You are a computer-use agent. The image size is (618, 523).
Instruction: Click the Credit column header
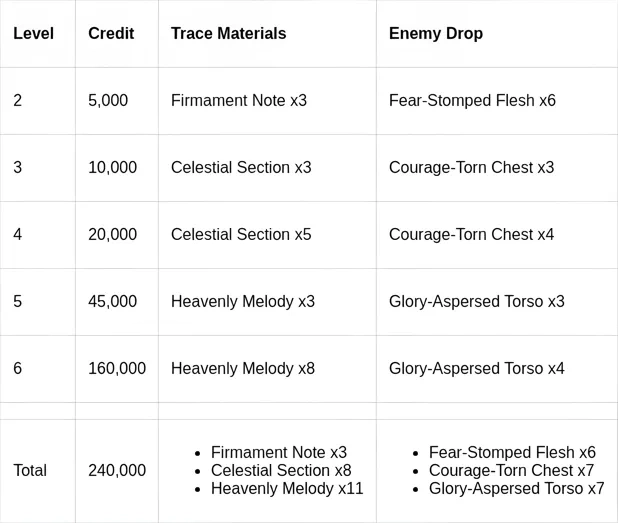coord(111,34)
